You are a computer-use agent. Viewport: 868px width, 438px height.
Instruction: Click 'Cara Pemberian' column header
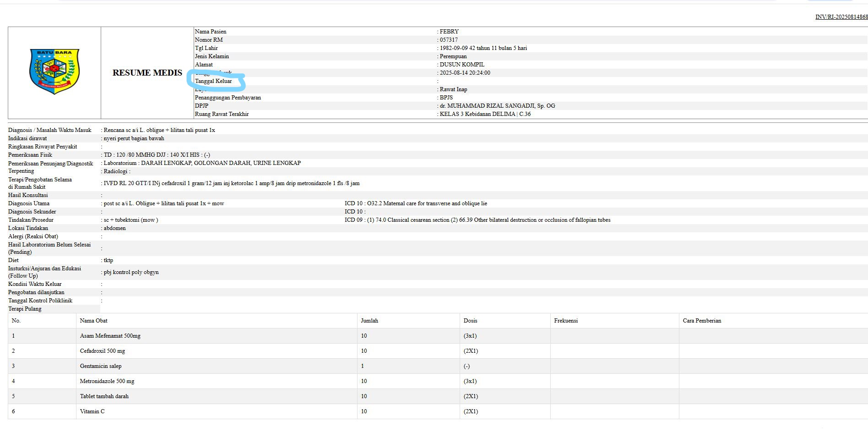(x=702, y=321)
